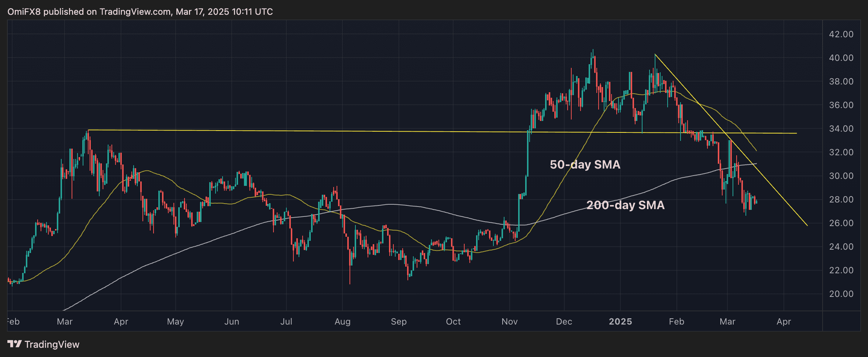Viewport: 868px width, 357px height.
Task: Click the 36.00 price axis label
Action: 841,105
